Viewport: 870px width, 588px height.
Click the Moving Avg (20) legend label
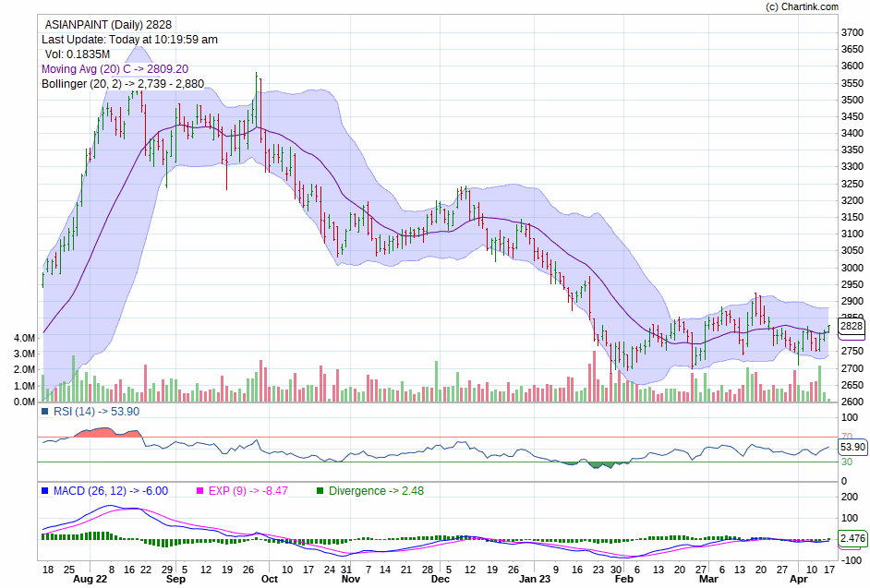pyautogui.click(x=115, y=69)
